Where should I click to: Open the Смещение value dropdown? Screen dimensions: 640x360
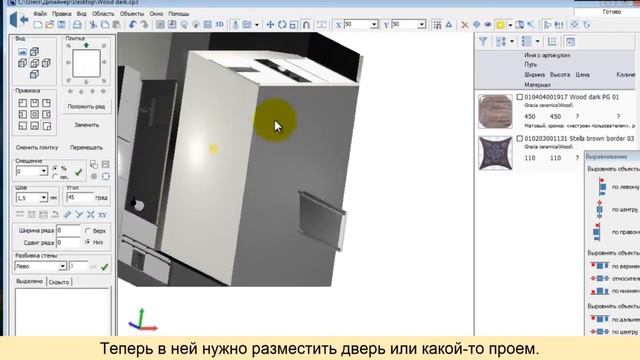tap(44, 171)
